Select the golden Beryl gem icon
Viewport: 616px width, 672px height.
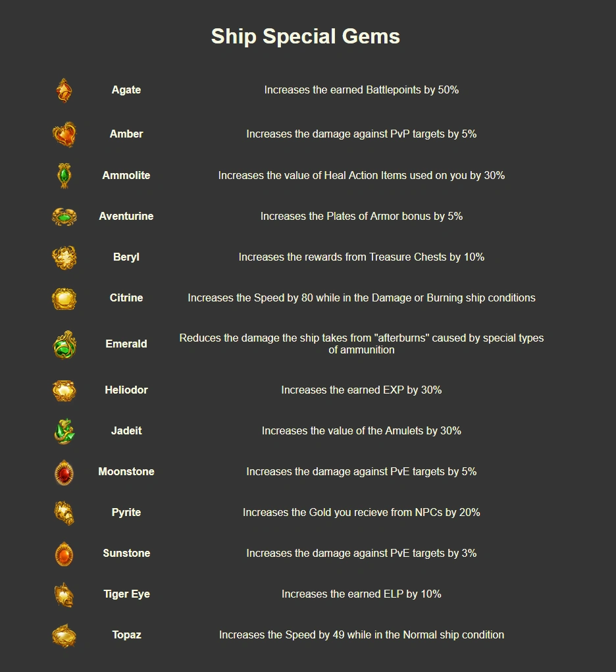click(x=64, y=257)
